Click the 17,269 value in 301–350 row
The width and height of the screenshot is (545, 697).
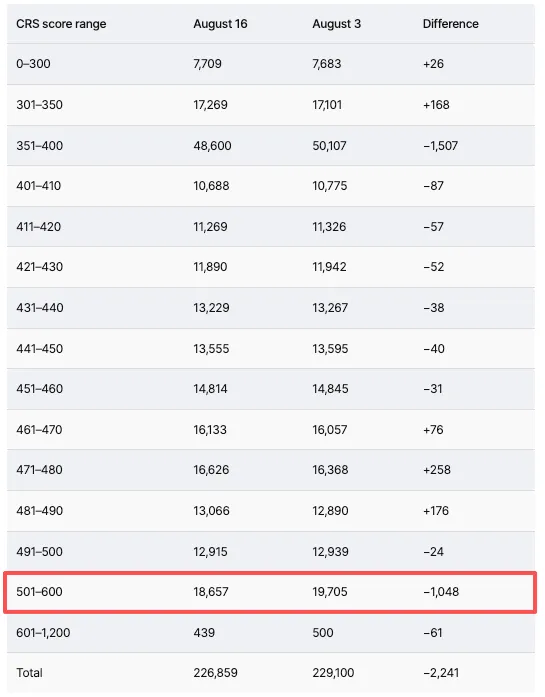click(x=210, y=104)
